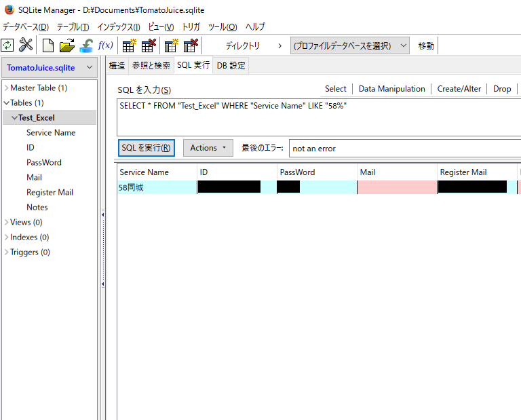Image resolution: width=521 pixels, height=420 pixels.
Task: Select the PassWord column in the tree
Action: tap(44, 162)
